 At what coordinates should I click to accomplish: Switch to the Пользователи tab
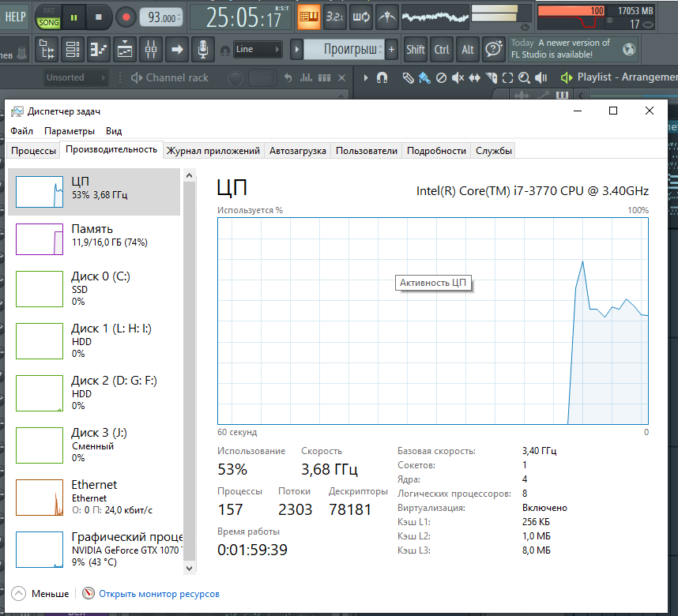366,151
